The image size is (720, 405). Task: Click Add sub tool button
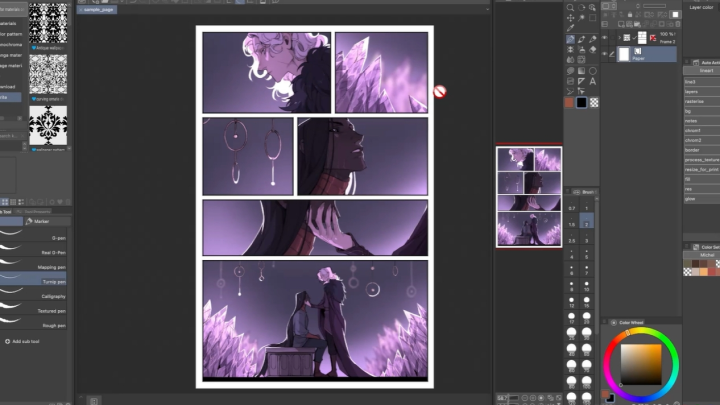coord(25,342)
